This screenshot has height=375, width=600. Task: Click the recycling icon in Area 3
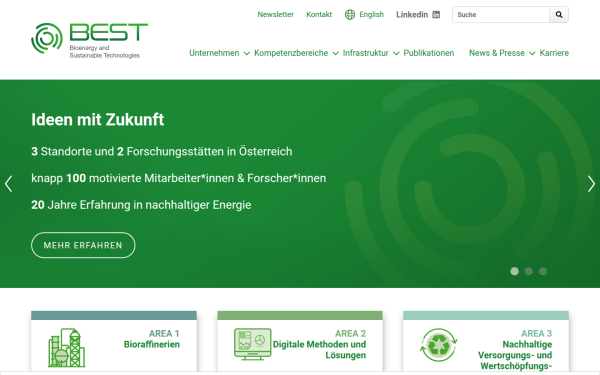point(439,345)
